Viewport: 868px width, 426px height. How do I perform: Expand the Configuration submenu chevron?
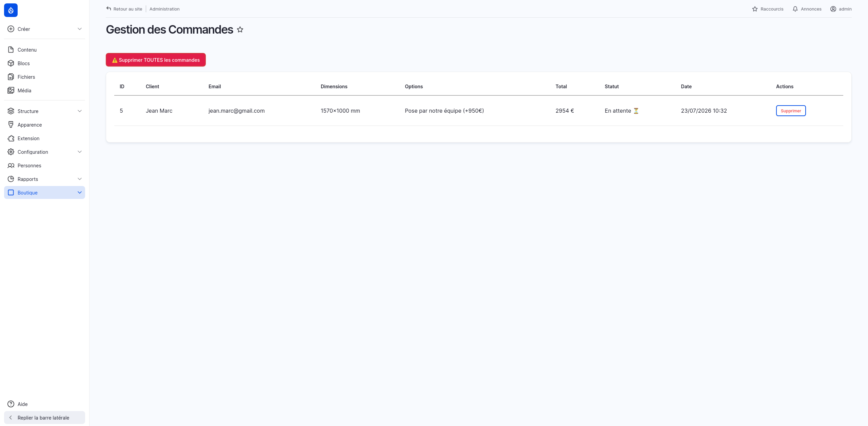coord(80,152)
